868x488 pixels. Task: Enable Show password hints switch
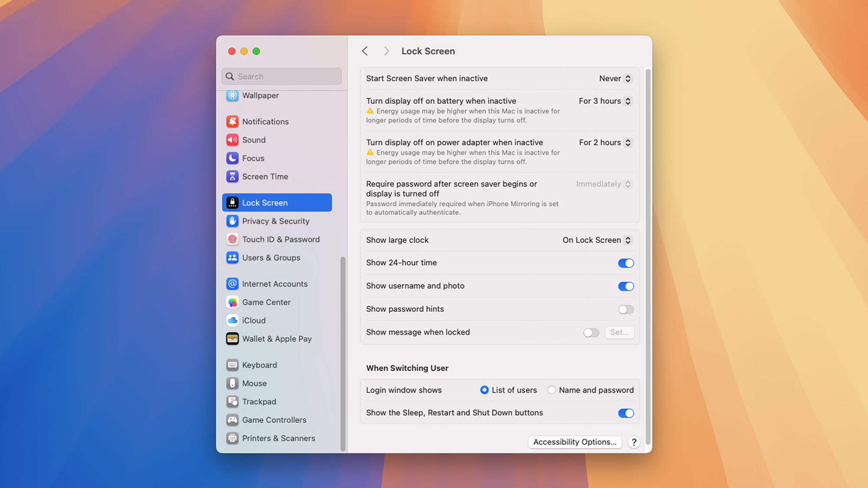pyautogui.click(x=625, y=309)
